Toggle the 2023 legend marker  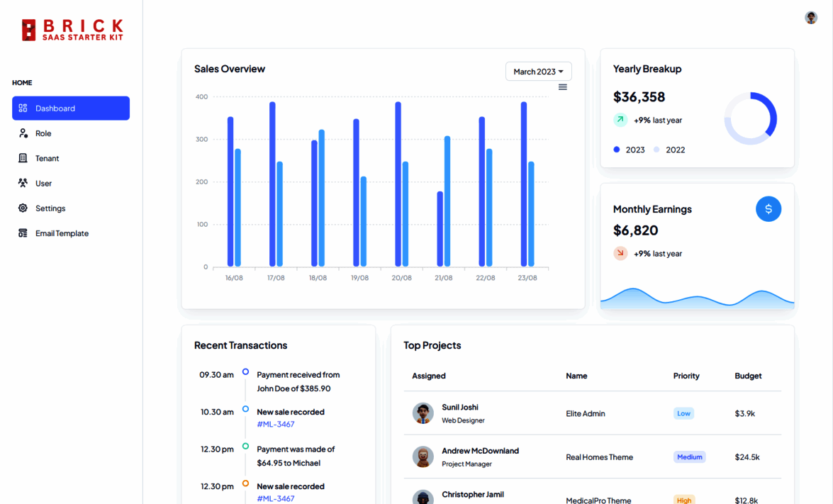616,150
